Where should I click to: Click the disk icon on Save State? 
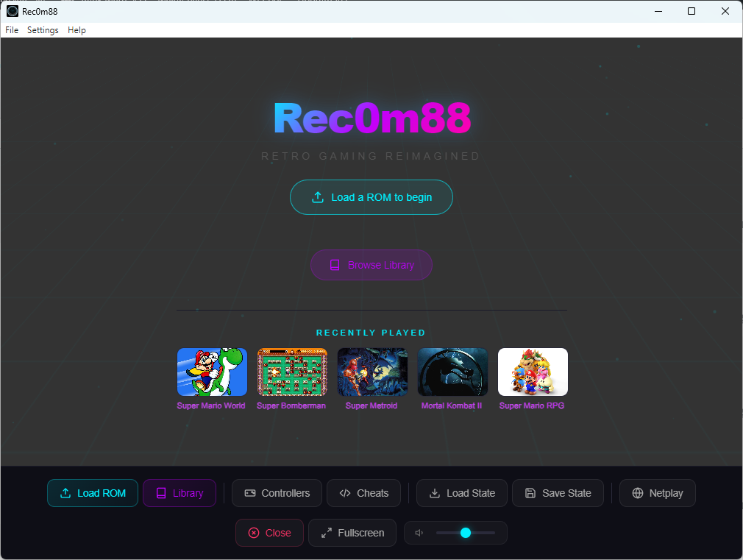coord(530,493)
